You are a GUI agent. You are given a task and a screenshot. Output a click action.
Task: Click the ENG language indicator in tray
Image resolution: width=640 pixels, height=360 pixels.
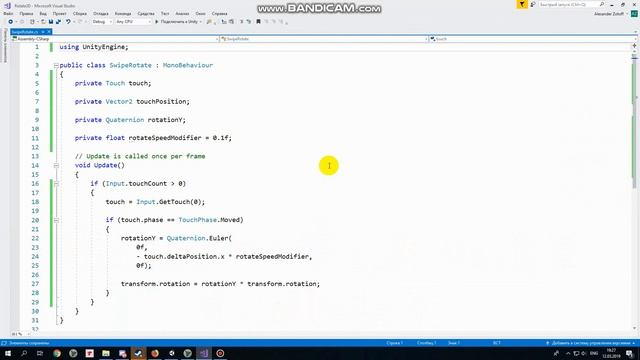click(x=594, y=353)
